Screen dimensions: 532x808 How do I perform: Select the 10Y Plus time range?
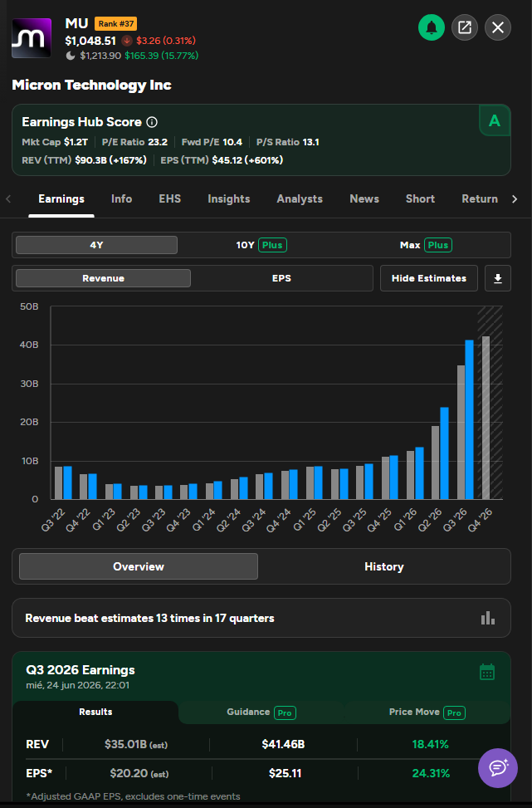tap(261, 245)
